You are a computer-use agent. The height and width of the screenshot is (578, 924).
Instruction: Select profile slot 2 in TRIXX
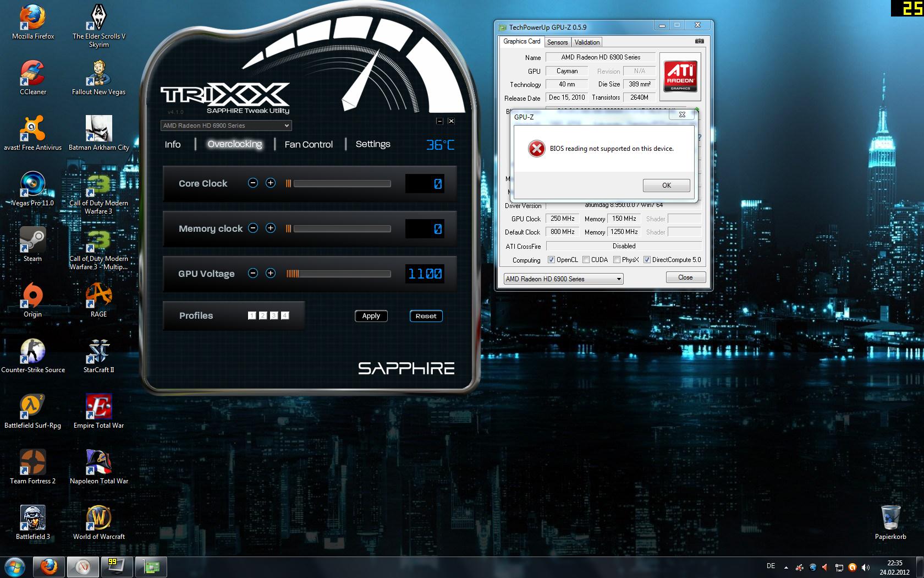pos(263,315)
